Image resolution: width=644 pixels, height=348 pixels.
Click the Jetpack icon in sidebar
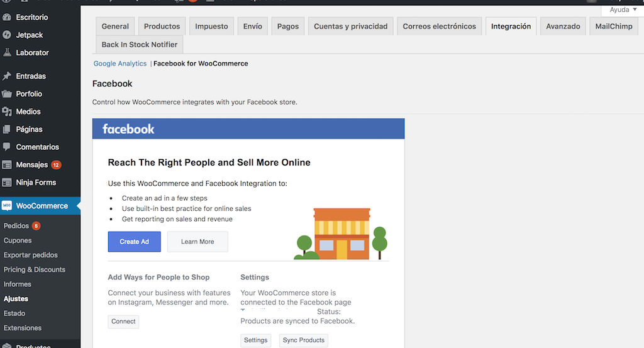pos(6,35)
